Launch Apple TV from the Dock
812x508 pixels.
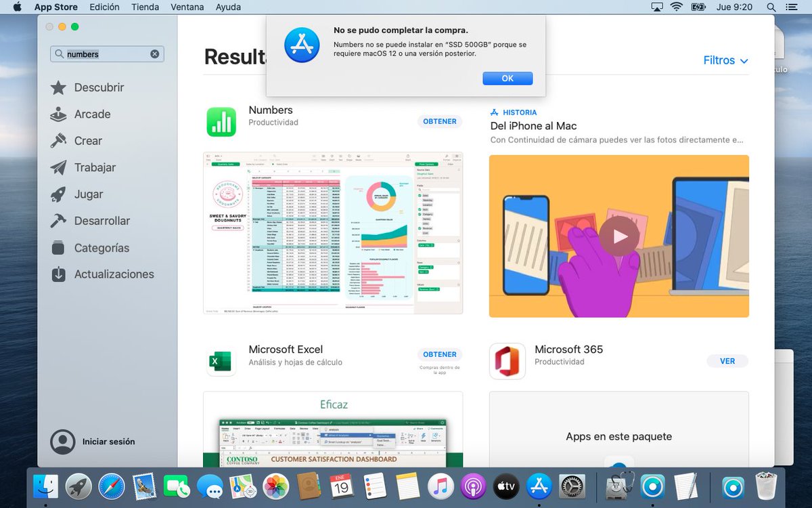tap(506, 486)
